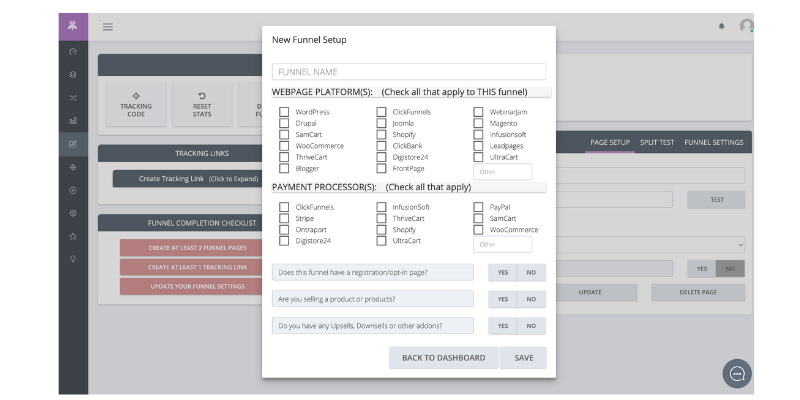Open the user profile avatar

point(746,26)
